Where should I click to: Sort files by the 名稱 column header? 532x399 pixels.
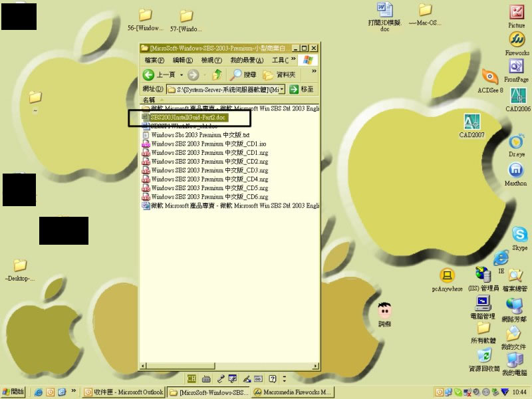pos(149,100)
